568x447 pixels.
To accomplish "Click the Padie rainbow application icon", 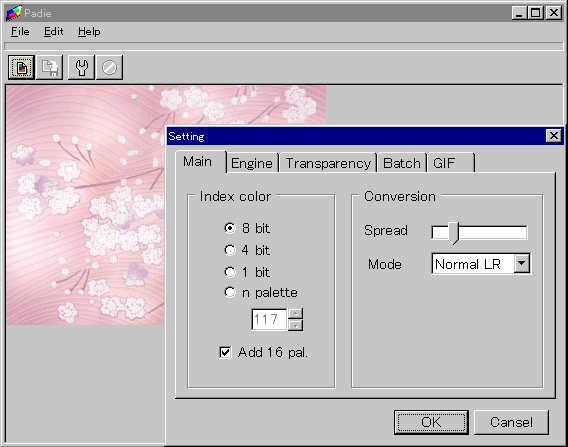I will [14, 13].
